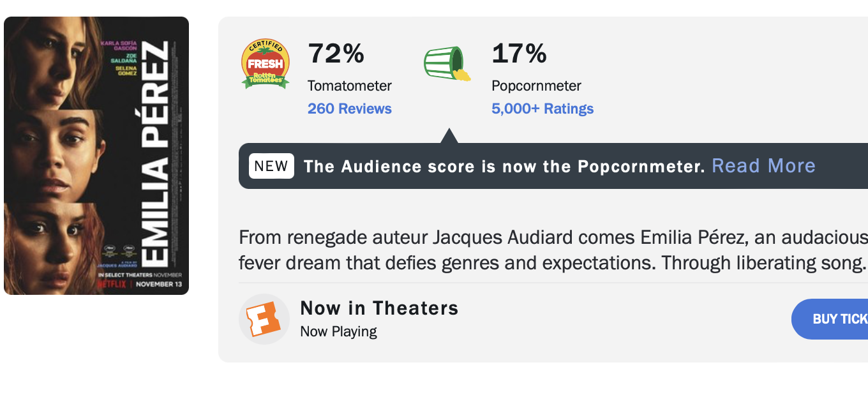Click the orange Fandango ticket icon
Screen dimensions: 868x397
[x=264, y=319]
